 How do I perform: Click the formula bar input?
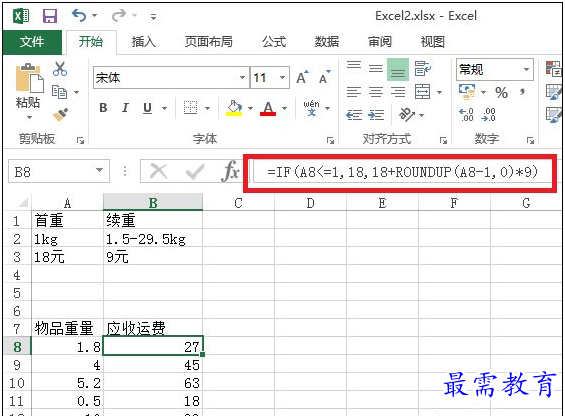[x=402, y=172]
